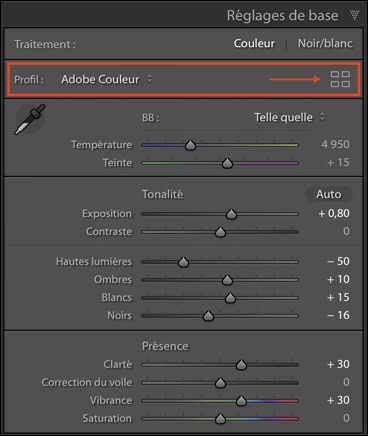The width and height of the screenshot is (368, 436).
Task: Select the Couleur treatment option
Action: tap(254, 43)
